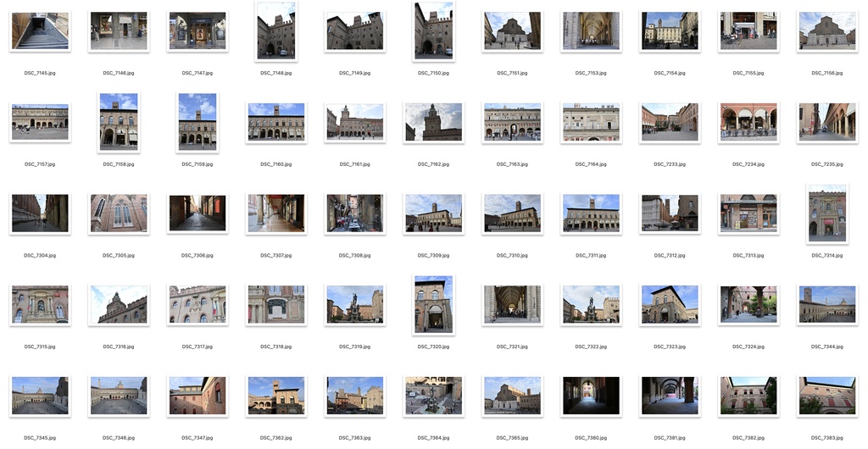The height and width of the screenshot is (449, 868).
Task: Select the DSC_7160.jpg thumbnail
Action: pyautogui.click(x=276, y=122)
